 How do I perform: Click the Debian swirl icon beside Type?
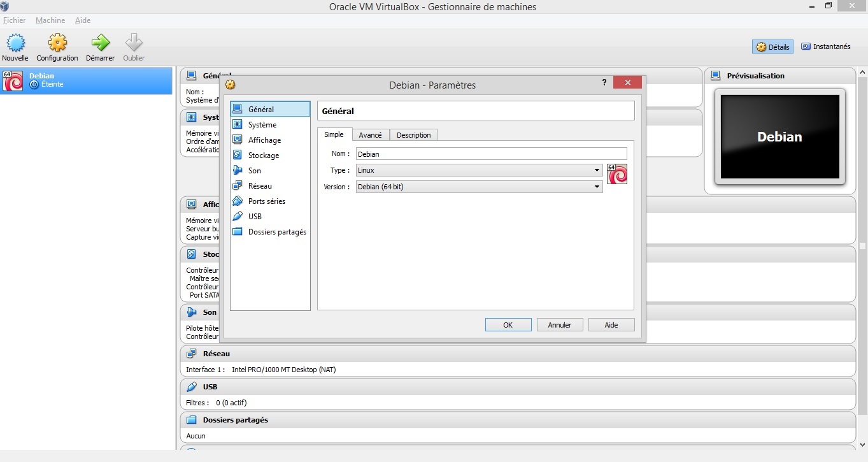pos(617,174)
